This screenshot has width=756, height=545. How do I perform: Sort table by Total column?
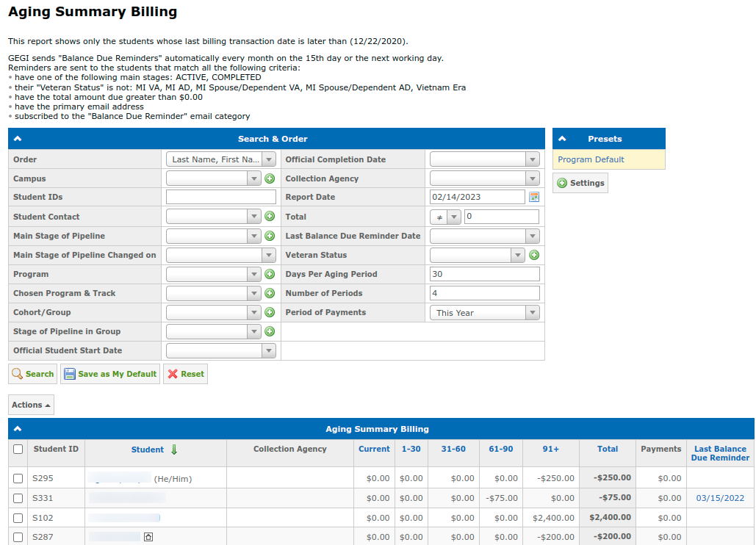pos(608,449)
